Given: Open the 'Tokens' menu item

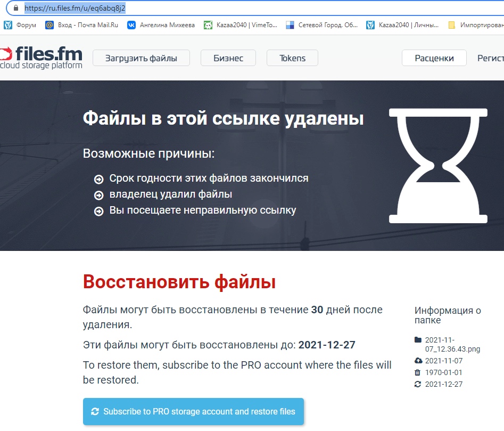Looking at the screenshot, I should point(292,58).
